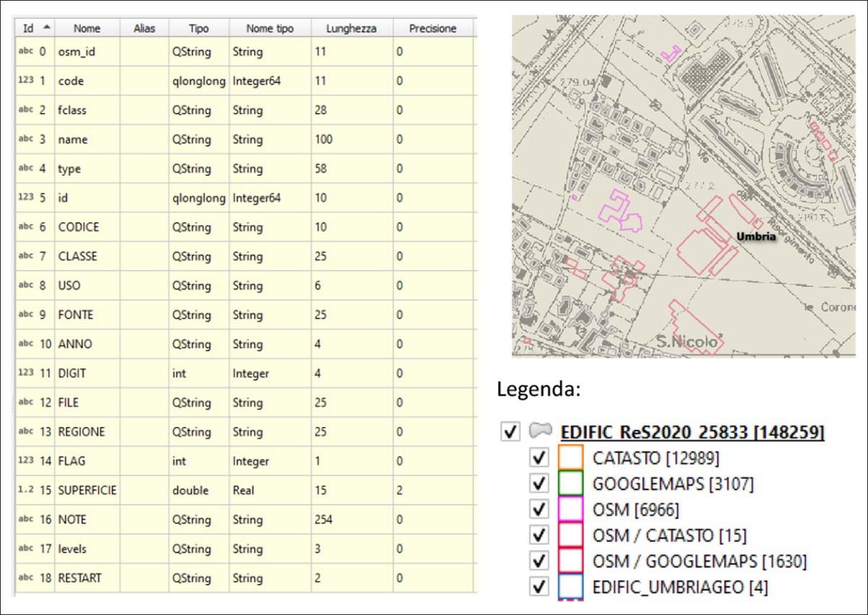The image size is (868, 615).
Task: Select the REGIONE field name
Action: click(x=81, y=432)
